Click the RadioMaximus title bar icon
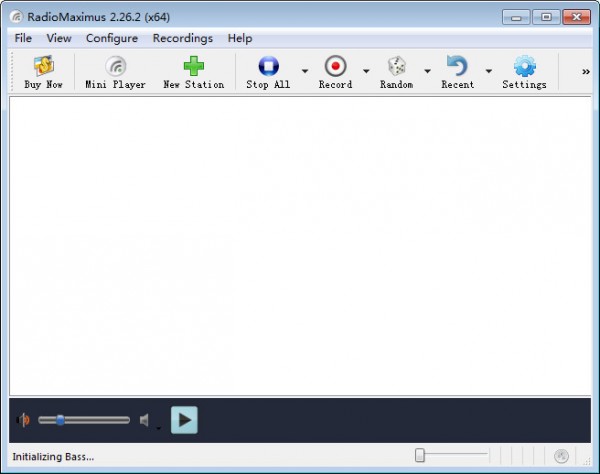Viewport: 600px width, 474px height. click(16, 17)
